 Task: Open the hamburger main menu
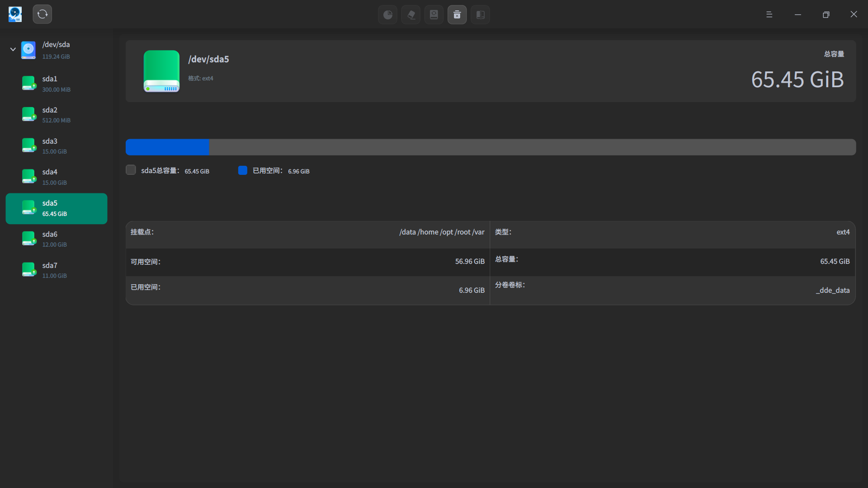tap(769, 14)
